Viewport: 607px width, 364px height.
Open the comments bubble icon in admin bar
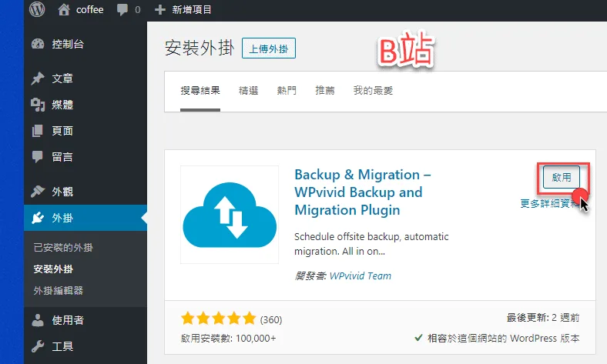(122, 10)
